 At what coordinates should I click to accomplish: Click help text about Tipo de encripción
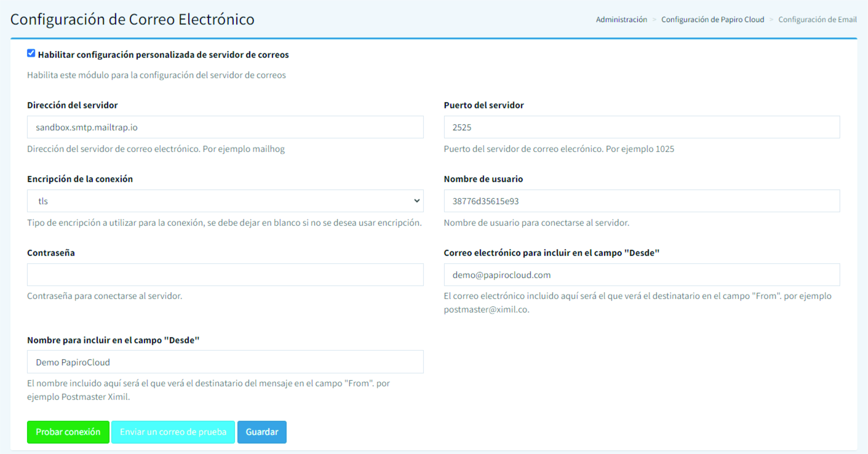coord(224,223)
